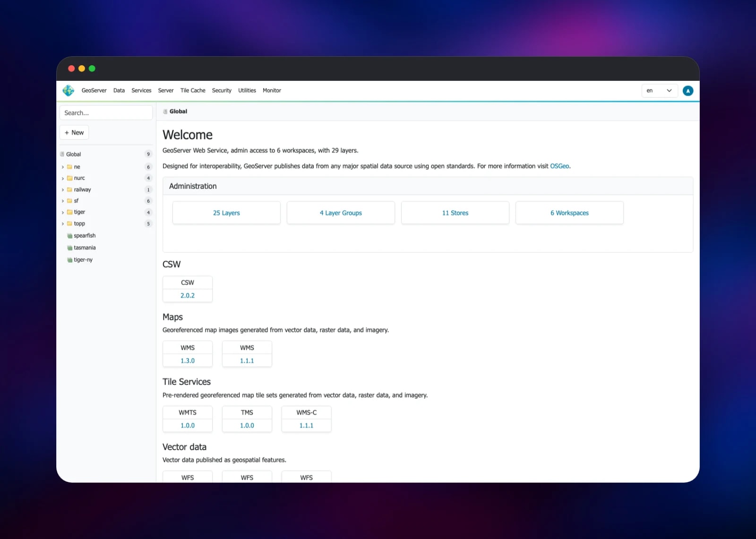756x539 pixels.
Task: Click the macOS yellow minimize window button
Action: [x=82, y=68]
